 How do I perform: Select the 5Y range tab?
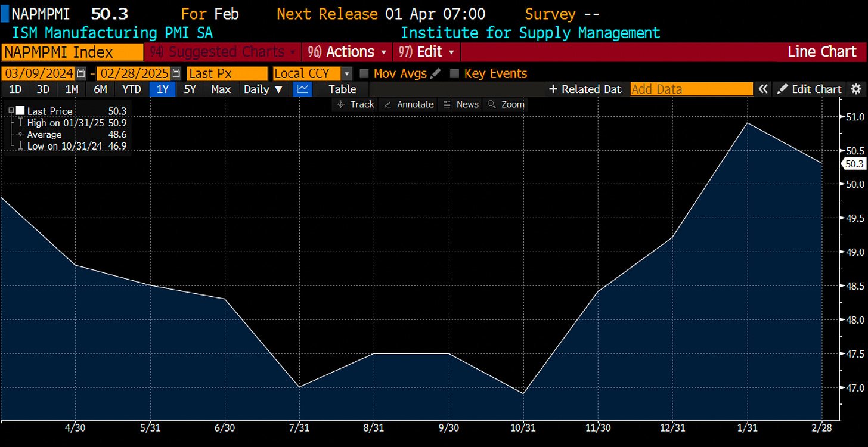(x=190, y=89)
